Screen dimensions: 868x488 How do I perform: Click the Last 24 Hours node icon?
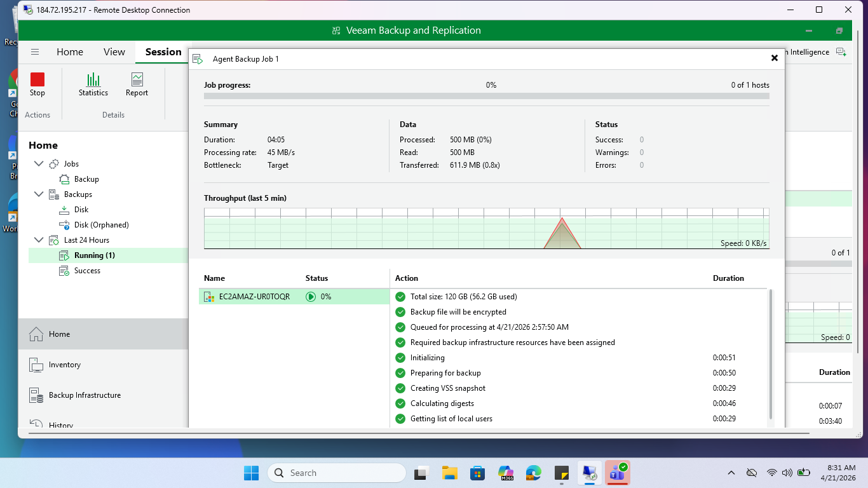[x=53, y=240]
